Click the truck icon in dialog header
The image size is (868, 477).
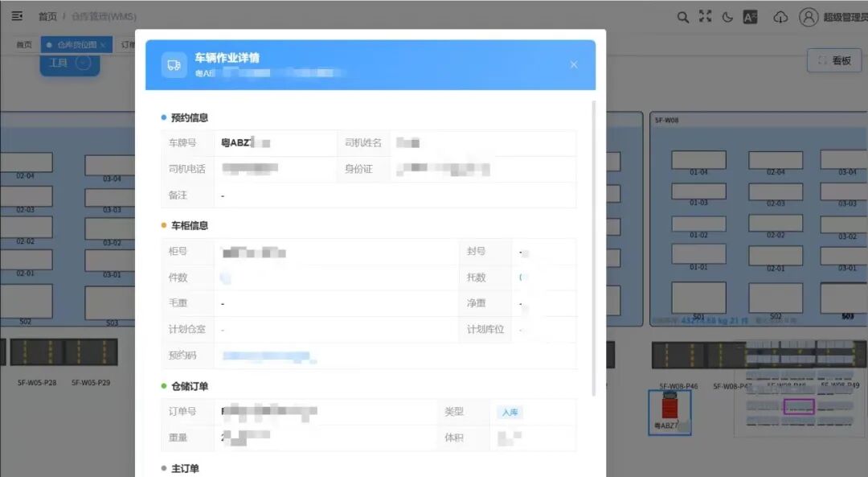(174, 65)
